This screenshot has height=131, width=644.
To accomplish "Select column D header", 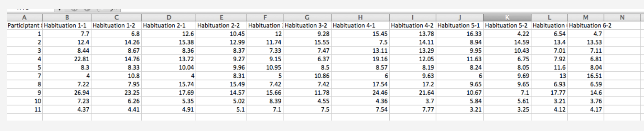I will [168, 17].
